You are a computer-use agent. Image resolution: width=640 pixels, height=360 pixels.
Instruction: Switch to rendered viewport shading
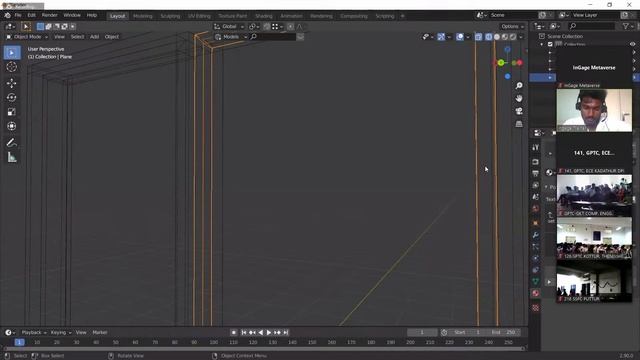pyautogui.click(x=513, y=37)
